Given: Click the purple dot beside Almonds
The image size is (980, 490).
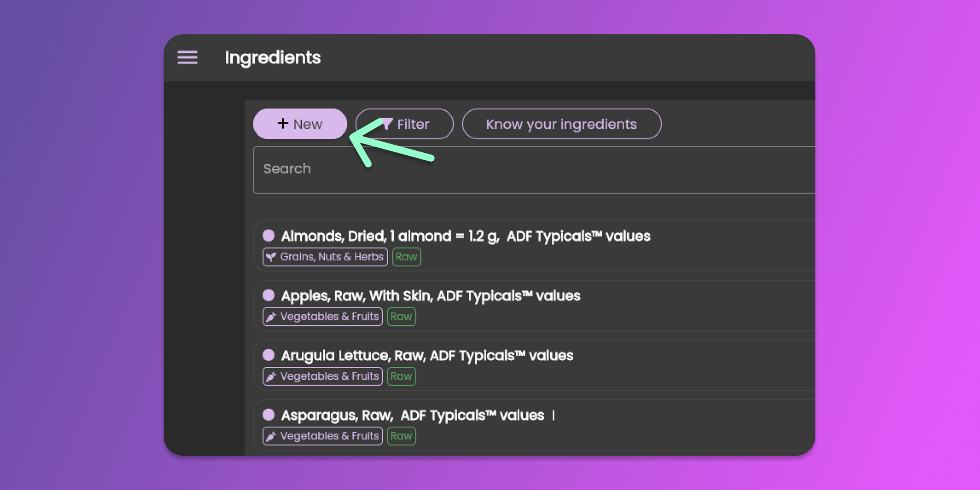Looking at the screenshot, I should 269,236.
